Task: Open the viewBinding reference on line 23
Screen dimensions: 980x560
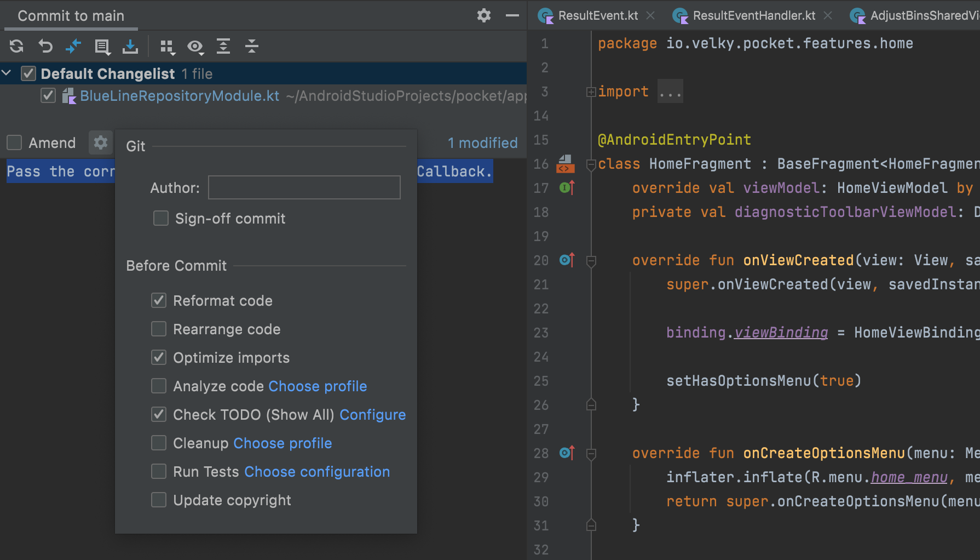Action: [x=781, y=333]
